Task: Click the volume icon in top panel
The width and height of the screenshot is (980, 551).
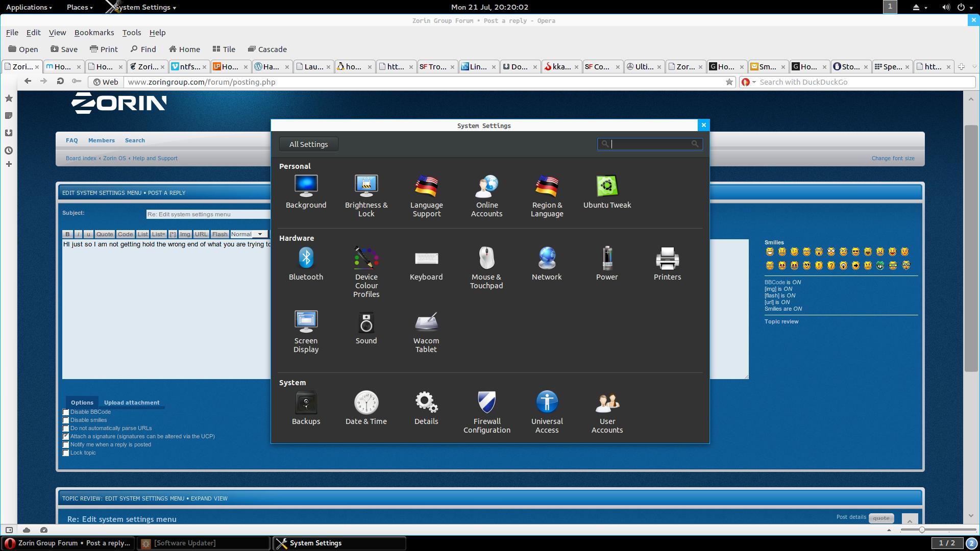Action: click(946, 7)
